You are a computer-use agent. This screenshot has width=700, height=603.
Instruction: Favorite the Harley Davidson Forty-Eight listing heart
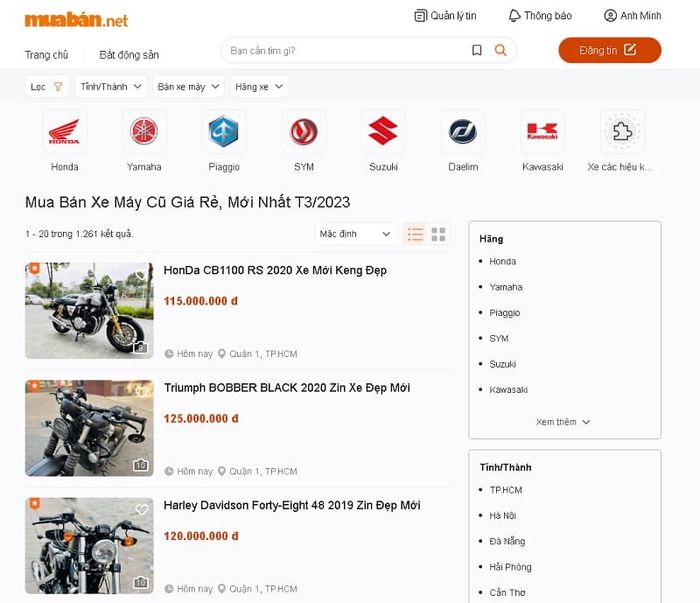(x=142, y=509)
